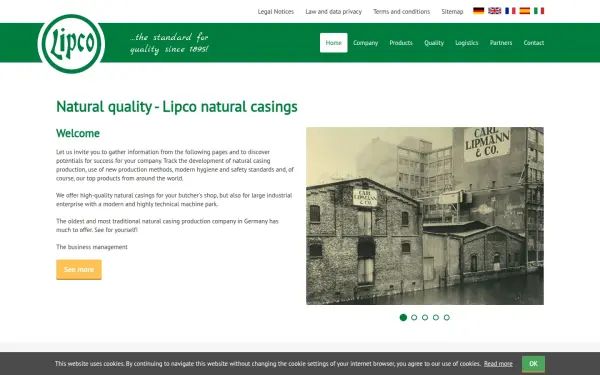600x375 pixels.
Task: Switch language to German flag
Action: tap(478, 11)
